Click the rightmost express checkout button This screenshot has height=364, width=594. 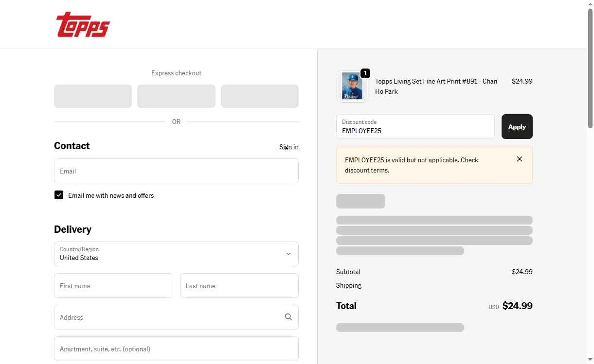tap(259, 96)
